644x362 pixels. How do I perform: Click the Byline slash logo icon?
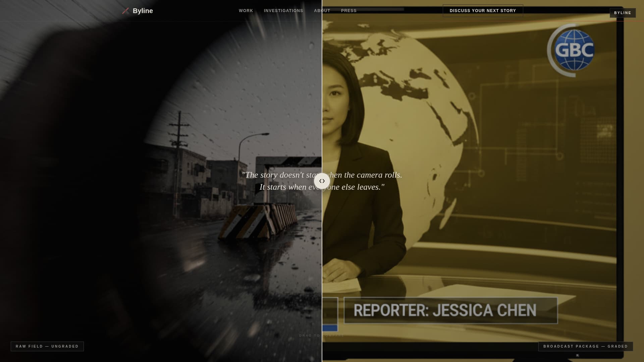(x=125, y=11)
